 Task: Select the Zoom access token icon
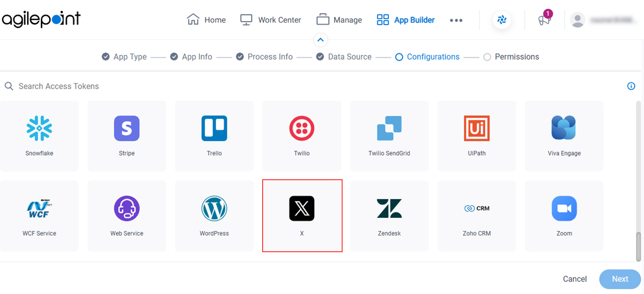click(565, 208)
